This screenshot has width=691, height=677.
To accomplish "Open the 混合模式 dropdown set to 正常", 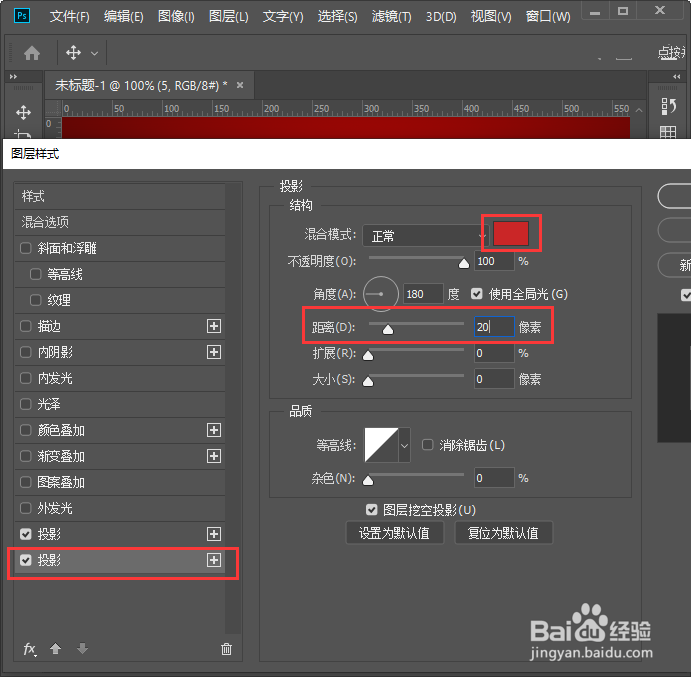I will (425, 236).
